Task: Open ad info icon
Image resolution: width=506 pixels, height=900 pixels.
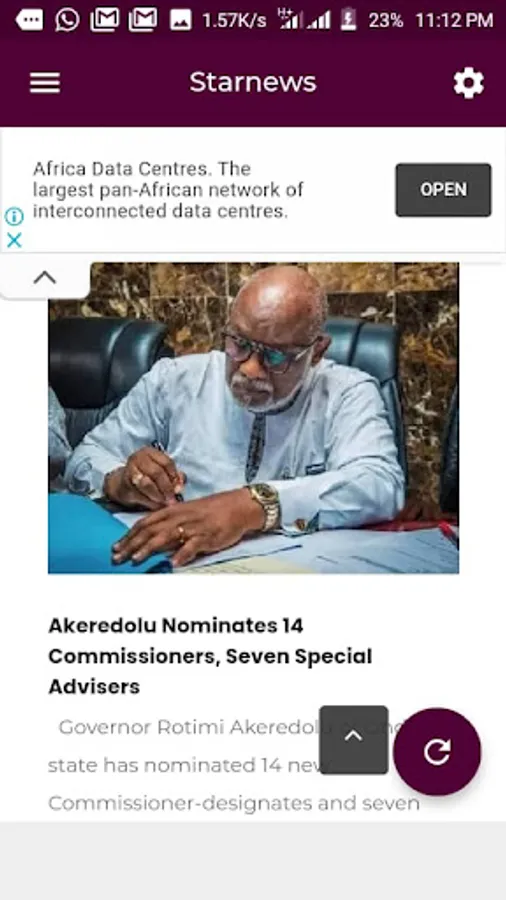Action: coord(14,216)
